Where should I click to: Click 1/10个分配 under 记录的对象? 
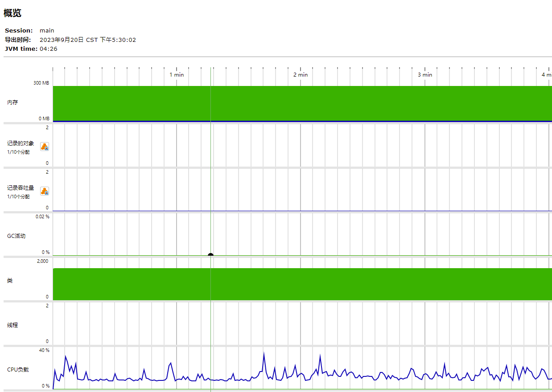click(x=18, y=152)
